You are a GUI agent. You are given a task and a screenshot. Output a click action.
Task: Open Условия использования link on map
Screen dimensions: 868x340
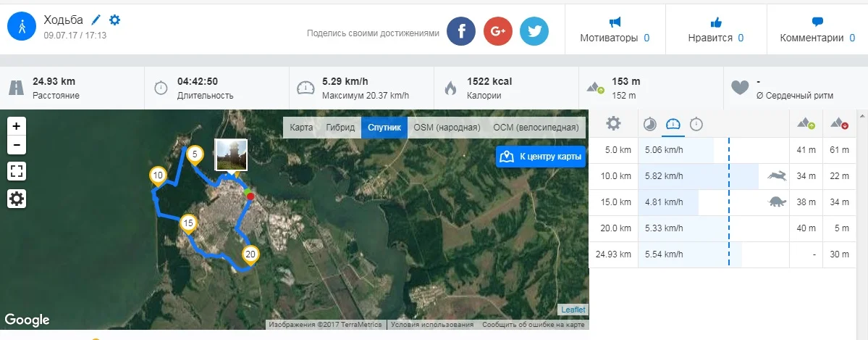tap(433, 325)
